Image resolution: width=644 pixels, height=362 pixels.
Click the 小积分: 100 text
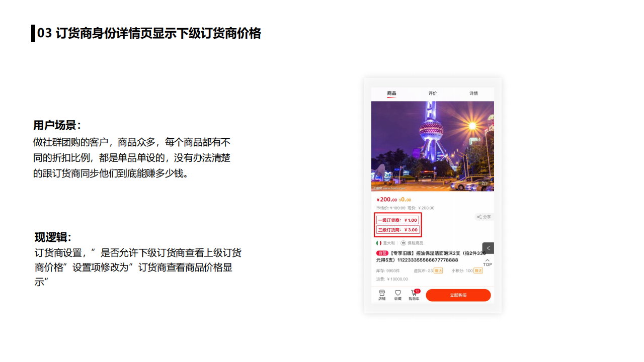pyautogui.click(x=462, y=270)
